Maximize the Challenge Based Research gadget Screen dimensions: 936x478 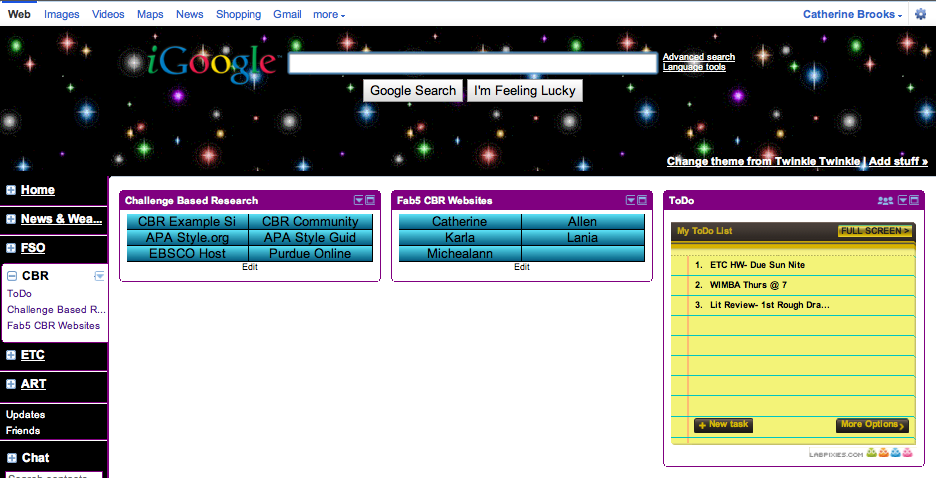pos(370,201)
